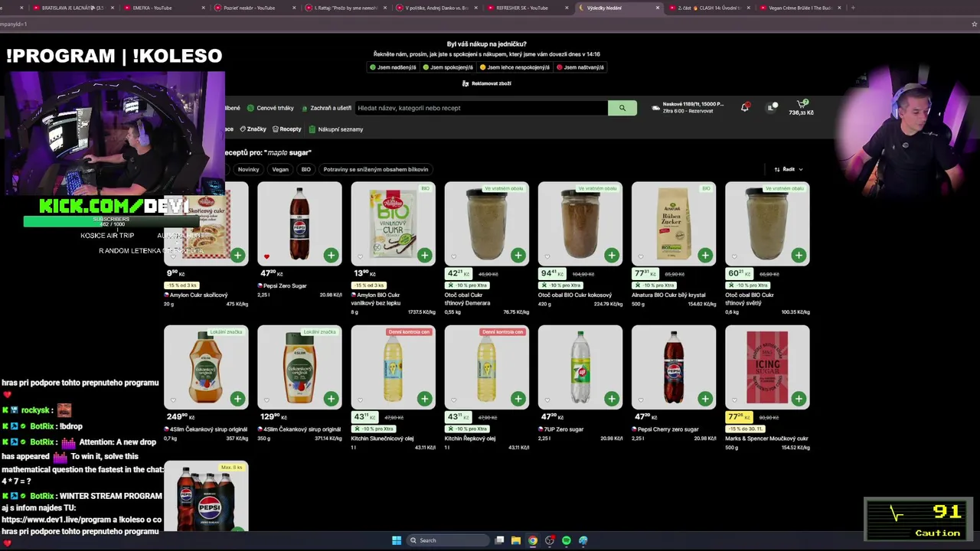Toggle the BIO filter chip
Screen dimensions: 980x551
click(x=306, y=169)
